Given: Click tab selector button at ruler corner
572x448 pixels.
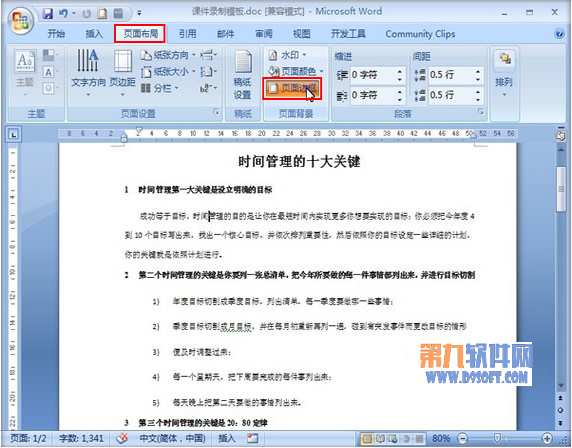Looking at the screenshot, I should click(x=13, y=135).
